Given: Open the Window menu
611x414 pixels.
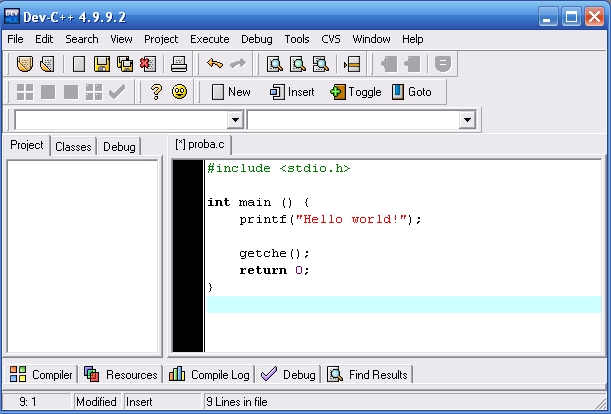Looking at the screenshot, I should pos(371,39).
